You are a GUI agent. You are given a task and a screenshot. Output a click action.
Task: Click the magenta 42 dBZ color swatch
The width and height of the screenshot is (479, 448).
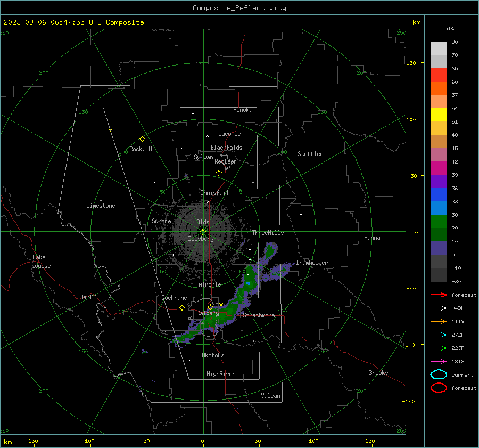[x=439, y=168]
